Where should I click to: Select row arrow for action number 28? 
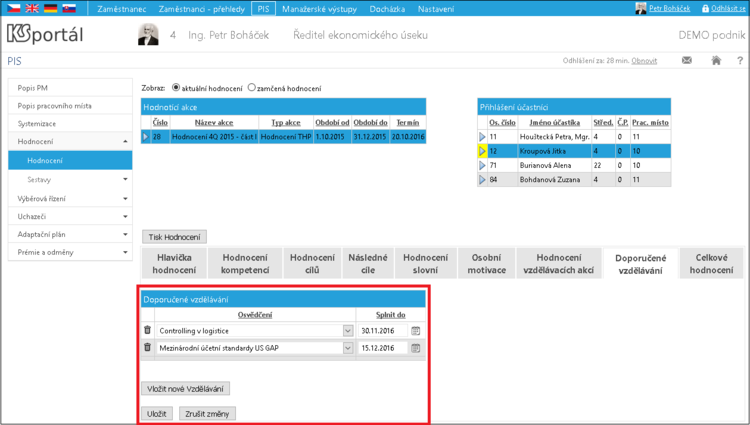[146, 137]
